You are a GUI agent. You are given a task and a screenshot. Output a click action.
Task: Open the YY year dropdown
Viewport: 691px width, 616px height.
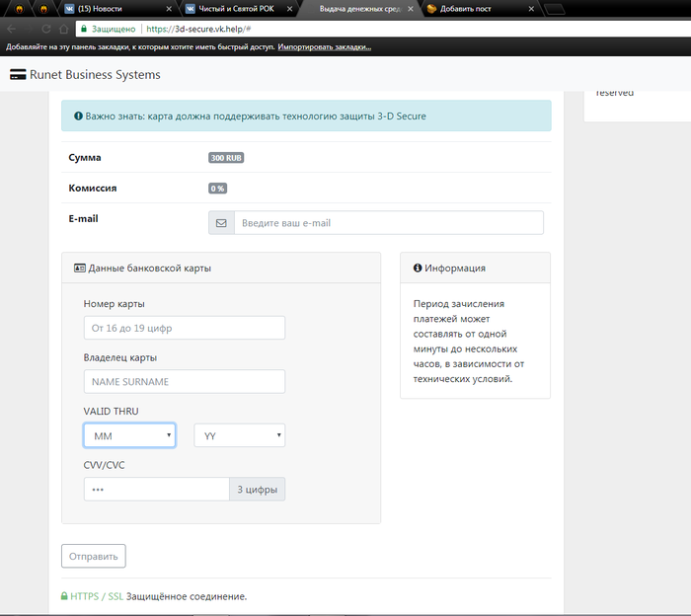[240, 435]
